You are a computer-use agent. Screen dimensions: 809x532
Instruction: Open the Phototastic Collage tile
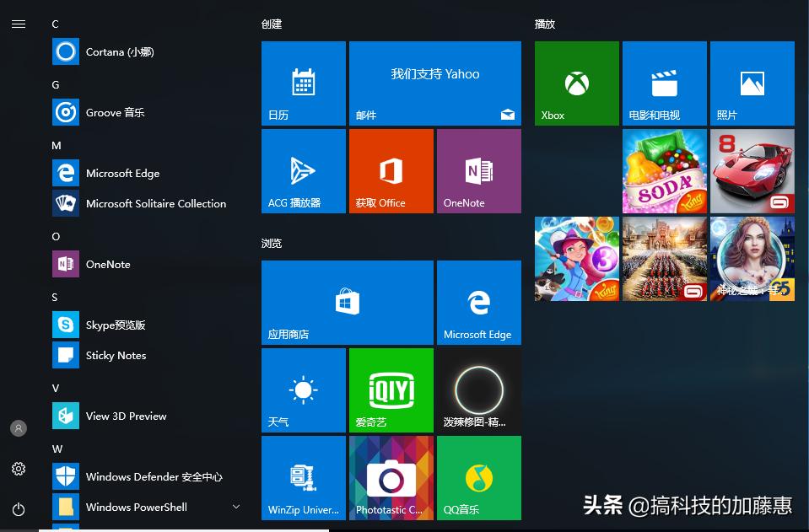click(x=391, y=477)
